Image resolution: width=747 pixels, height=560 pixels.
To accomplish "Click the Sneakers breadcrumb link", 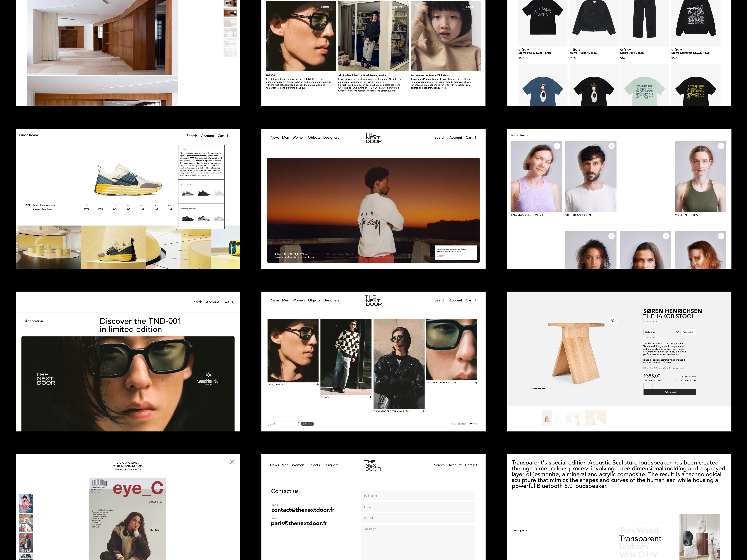I will (36, 209).
